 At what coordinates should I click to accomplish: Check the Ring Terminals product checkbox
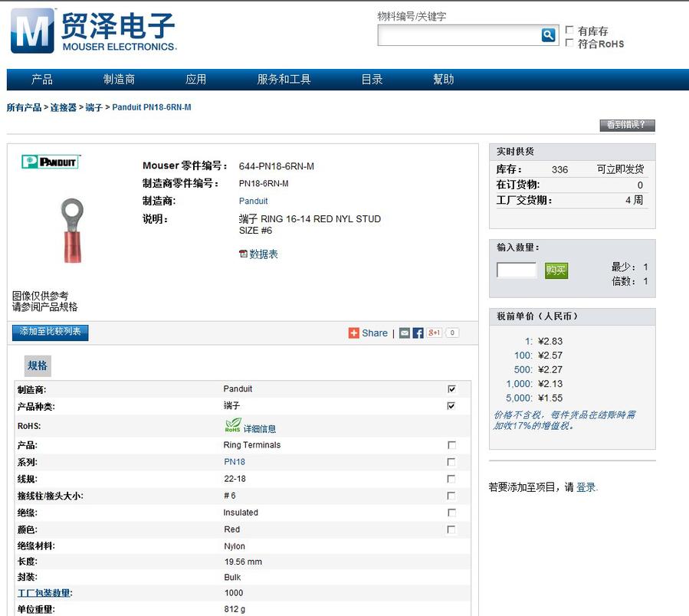tap(451, 445)
